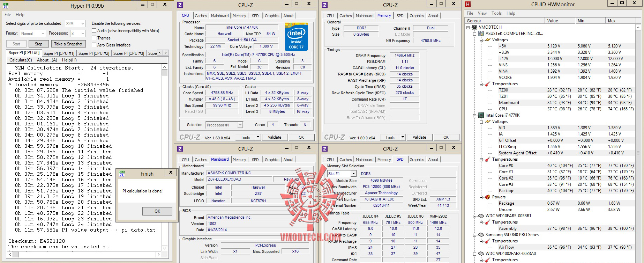Click the thermometer icon above the Assembly row
The width and height of the screenshot is (644, 263).
pyautogui.click(x=488, y=222)
